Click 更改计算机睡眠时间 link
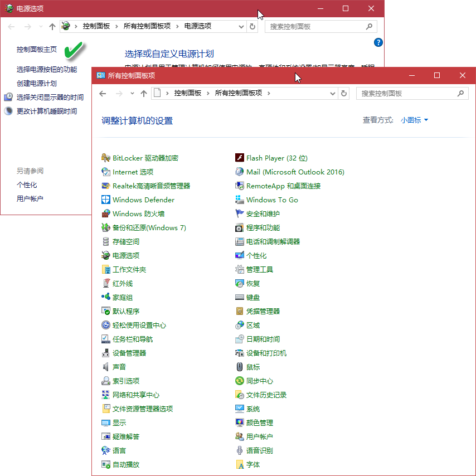The width and height of the screenshot is (476, 476). tap(47, 111)
